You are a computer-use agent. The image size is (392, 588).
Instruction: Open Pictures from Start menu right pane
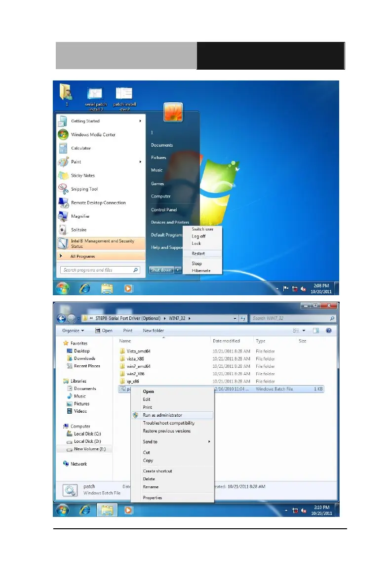coord(158,157)
